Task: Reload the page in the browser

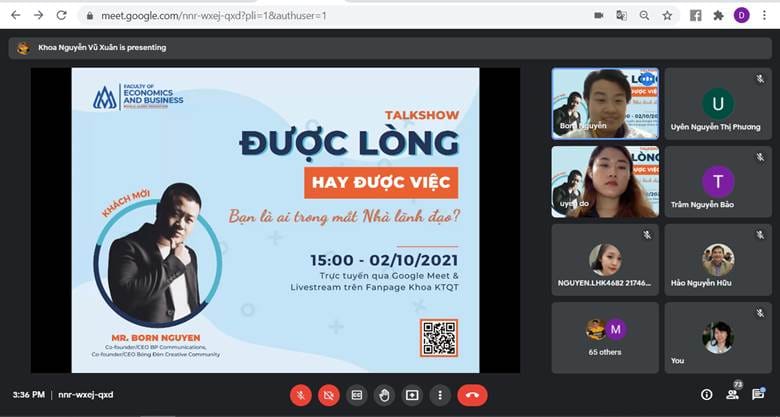Action: [x=62, y=15]
